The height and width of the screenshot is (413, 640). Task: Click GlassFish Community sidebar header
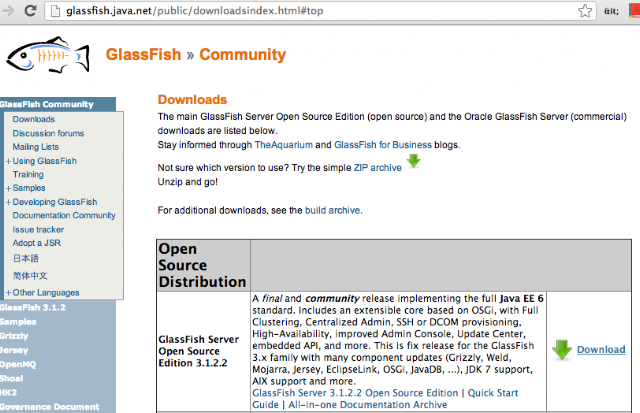coord(47,104)
